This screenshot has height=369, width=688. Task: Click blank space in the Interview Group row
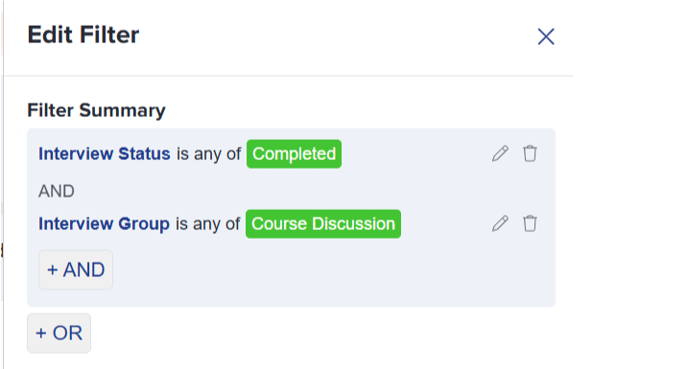(x=445, y=224)
